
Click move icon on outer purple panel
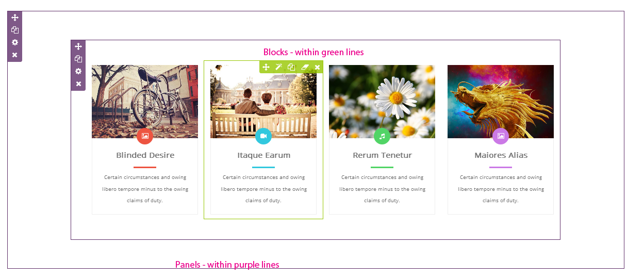[15, 18]
